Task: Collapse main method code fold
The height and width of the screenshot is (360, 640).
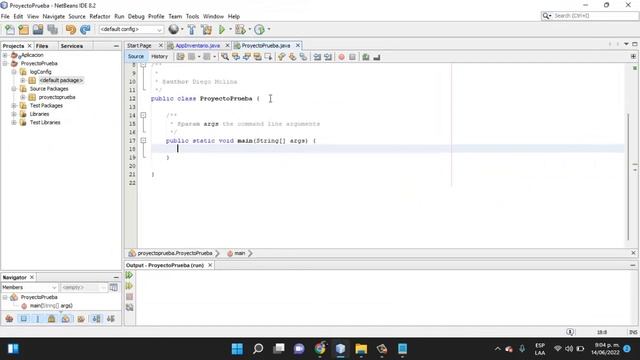Action: [x=143, y=140]
